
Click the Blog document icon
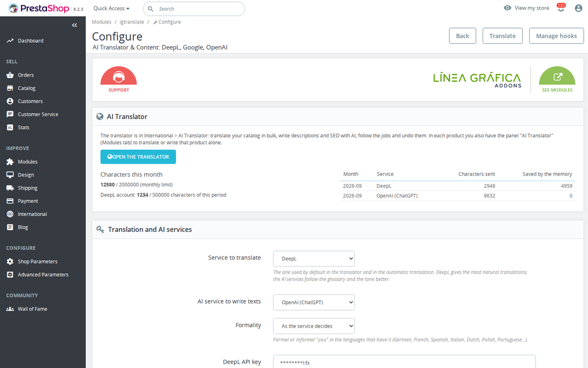coord(10,227)
